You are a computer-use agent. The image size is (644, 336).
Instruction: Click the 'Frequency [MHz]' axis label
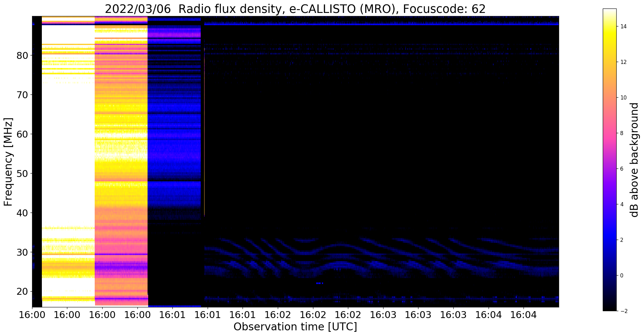point(8,162)
